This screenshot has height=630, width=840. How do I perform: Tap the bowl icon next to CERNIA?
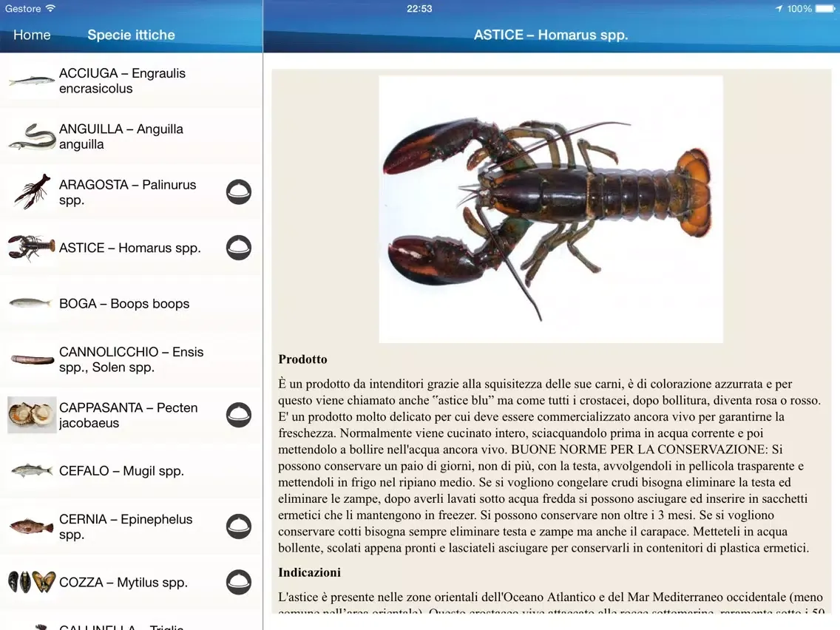(x=238, y=526)
